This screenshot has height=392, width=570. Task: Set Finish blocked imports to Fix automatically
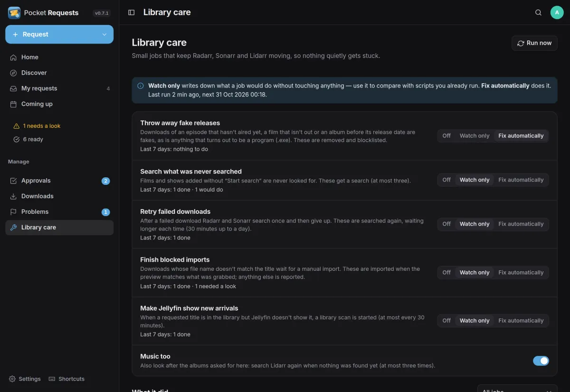coord(521,273)
